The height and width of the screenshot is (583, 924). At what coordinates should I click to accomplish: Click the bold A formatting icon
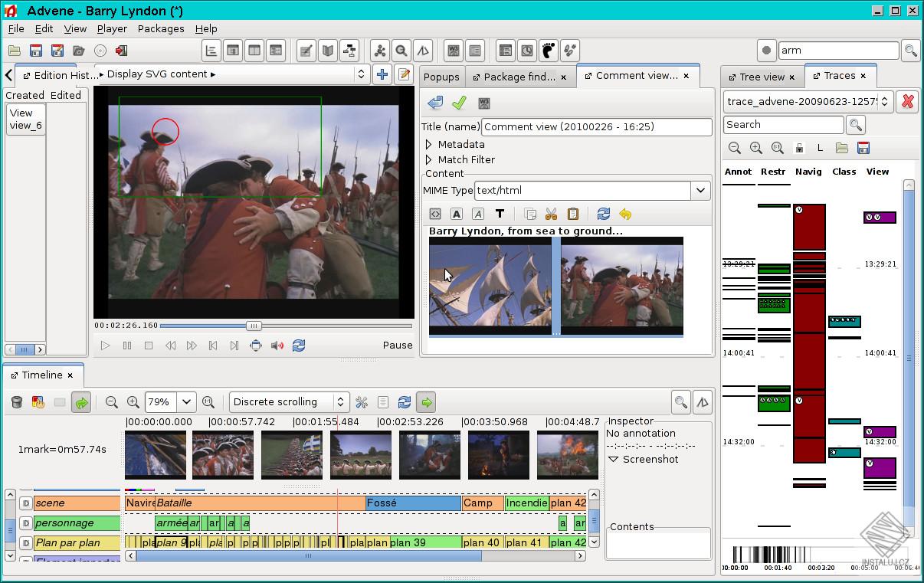pyautogui.click(x=457, y=214)
